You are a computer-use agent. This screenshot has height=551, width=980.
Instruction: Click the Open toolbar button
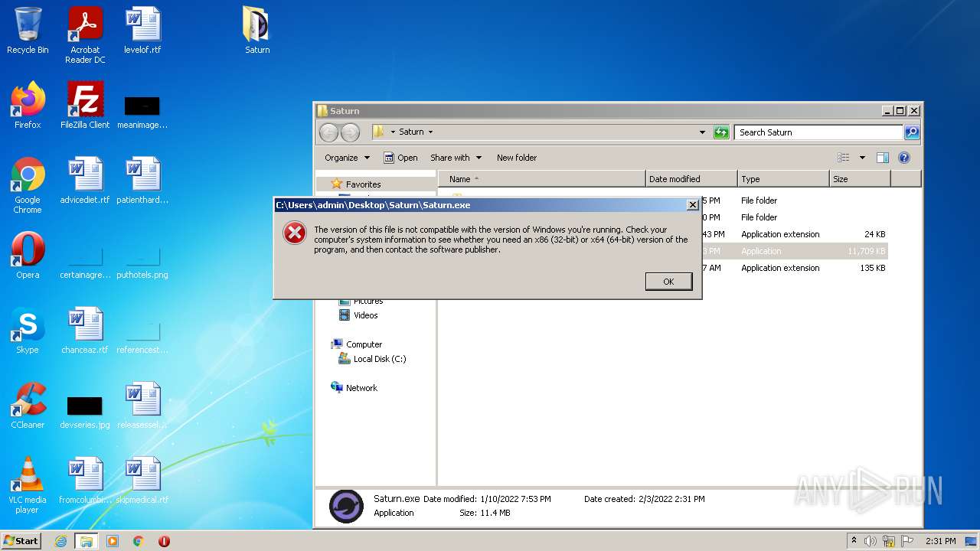[400, 158]
